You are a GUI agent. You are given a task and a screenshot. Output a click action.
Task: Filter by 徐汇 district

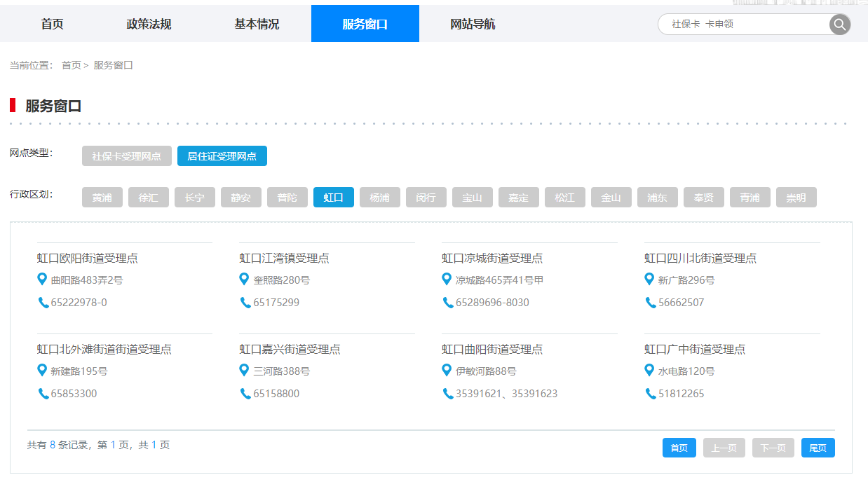pos(149,198)
